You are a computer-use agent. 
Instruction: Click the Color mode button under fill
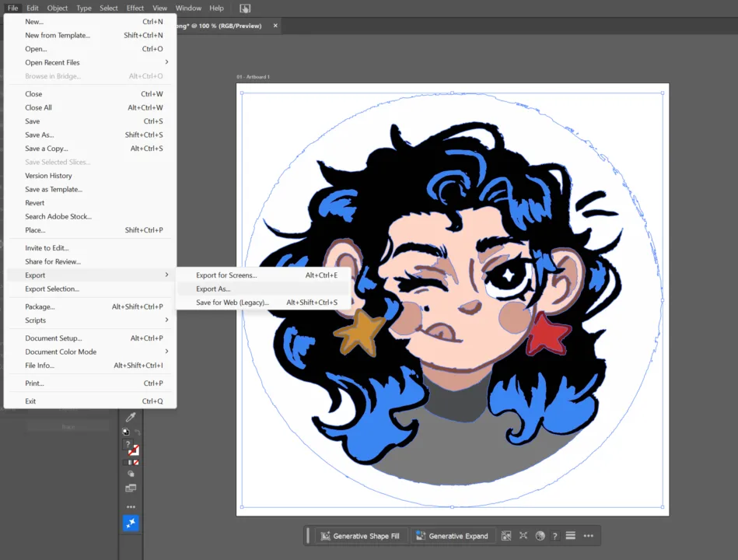tap(125, 463)
